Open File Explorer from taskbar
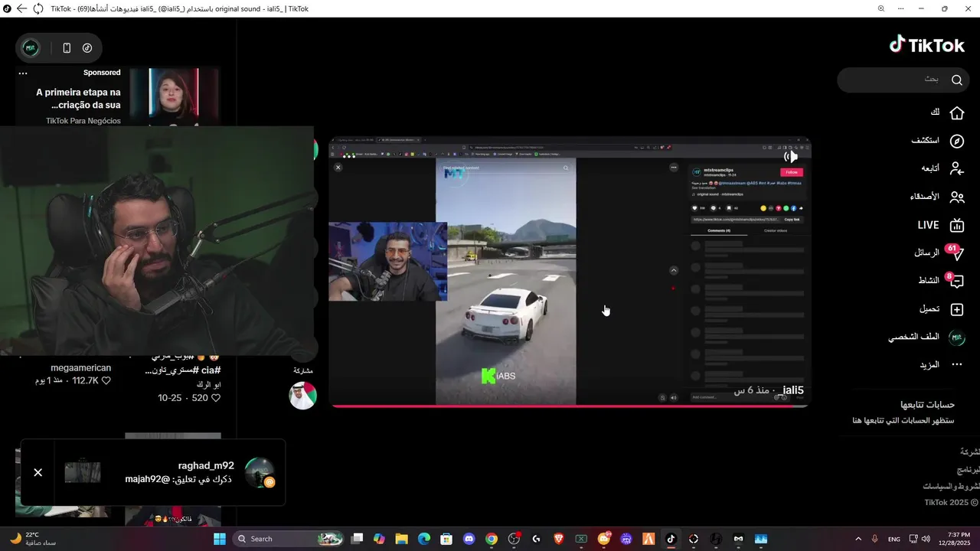Image resolution: width=980 pixels, height=551 pixels. 401,539
